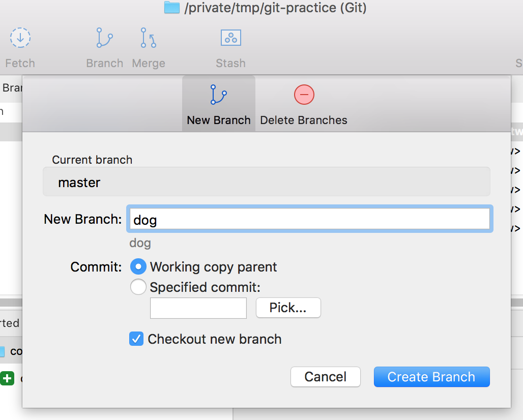Switch to the New Branch tab
523x420 pixels.
[x=218, y=104]
